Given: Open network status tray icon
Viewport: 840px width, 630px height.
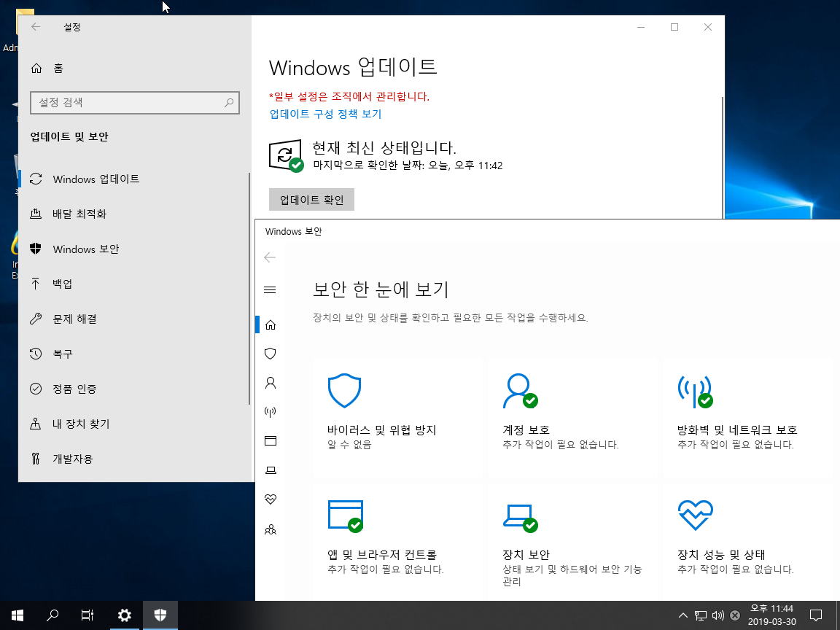Looking at the screenshot, I should click(x=700, y=615).
